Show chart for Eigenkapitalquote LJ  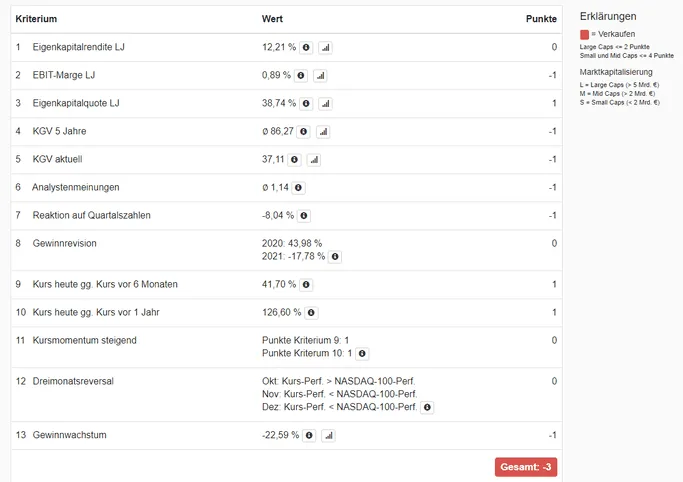tap(325, 104)
